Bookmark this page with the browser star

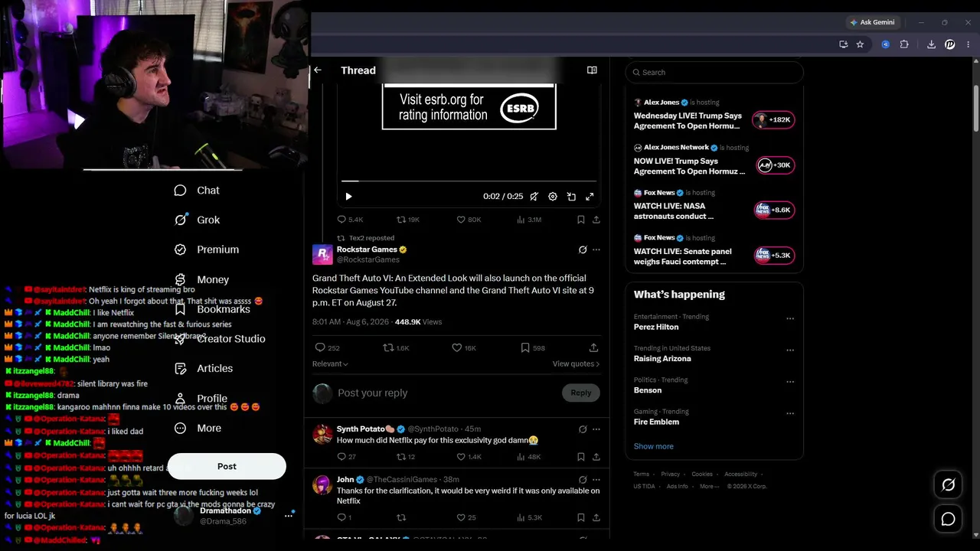[x=860, y=44]
